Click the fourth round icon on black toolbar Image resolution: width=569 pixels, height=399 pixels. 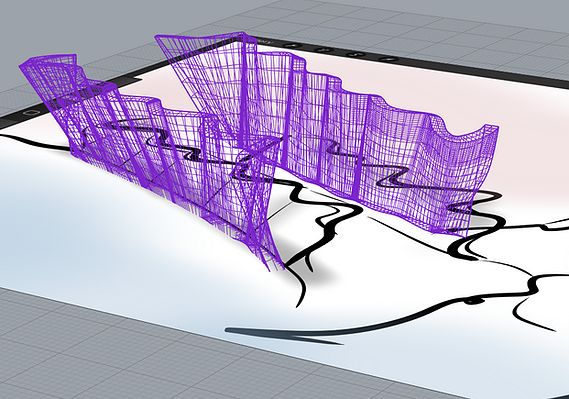coord(389,59)
